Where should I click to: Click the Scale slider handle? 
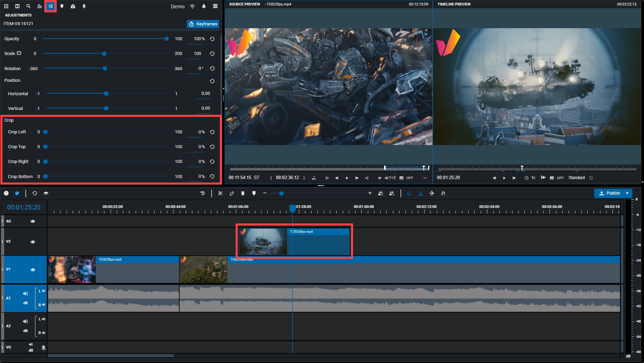coord(104,54)
